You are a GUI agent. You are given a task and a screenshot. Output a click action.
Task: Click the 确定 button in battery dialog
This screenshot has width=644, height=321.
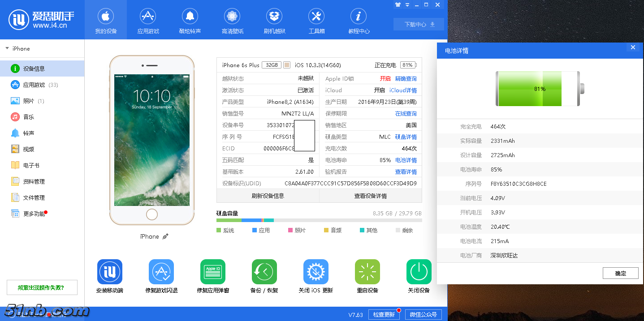620,273
